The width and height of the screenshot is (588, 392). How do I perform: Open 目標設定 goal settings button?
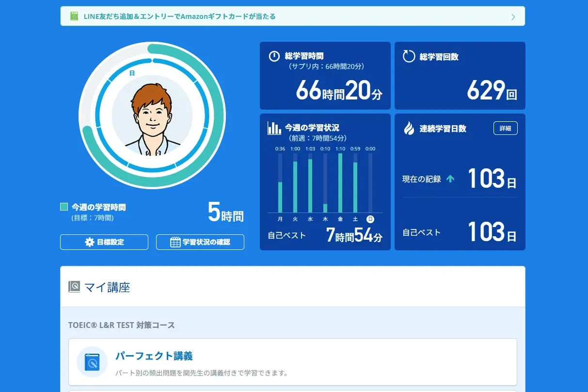pyautogui.click(x=104, y=242)
